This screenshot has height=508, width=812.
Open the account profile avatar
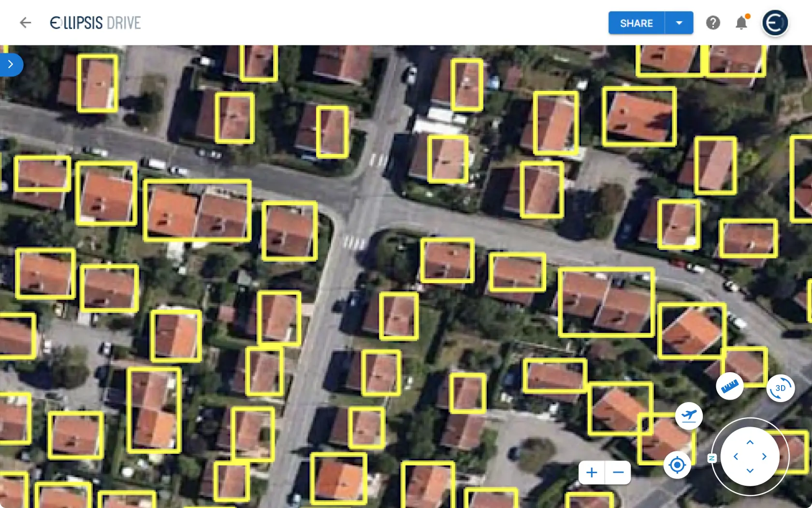775,23
